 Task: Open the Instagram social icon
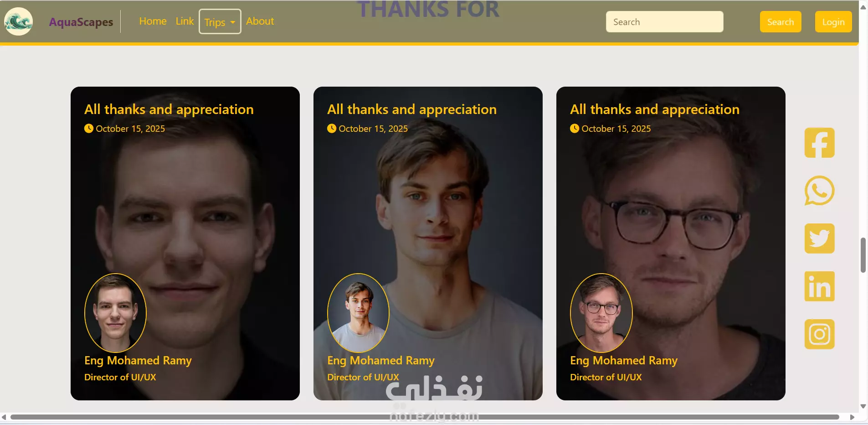819,334
